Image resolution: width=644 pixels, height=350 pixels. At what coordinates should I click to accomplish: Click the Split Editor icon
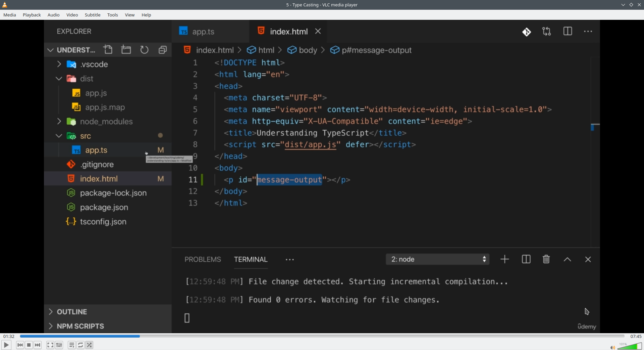pyautogui.click(x=568, y=32)
